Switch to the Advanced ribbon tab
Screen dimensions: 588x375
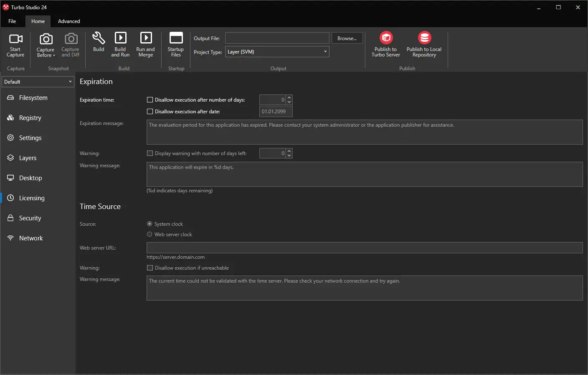coord(69,21)
